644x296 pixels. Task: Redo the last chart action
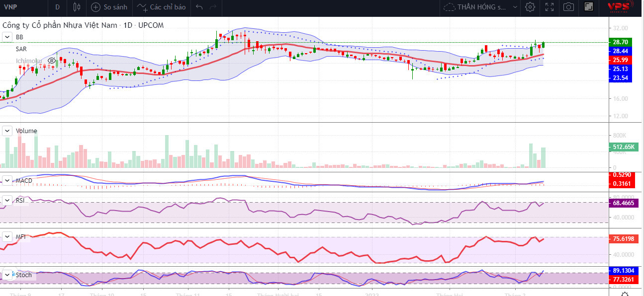214,7
